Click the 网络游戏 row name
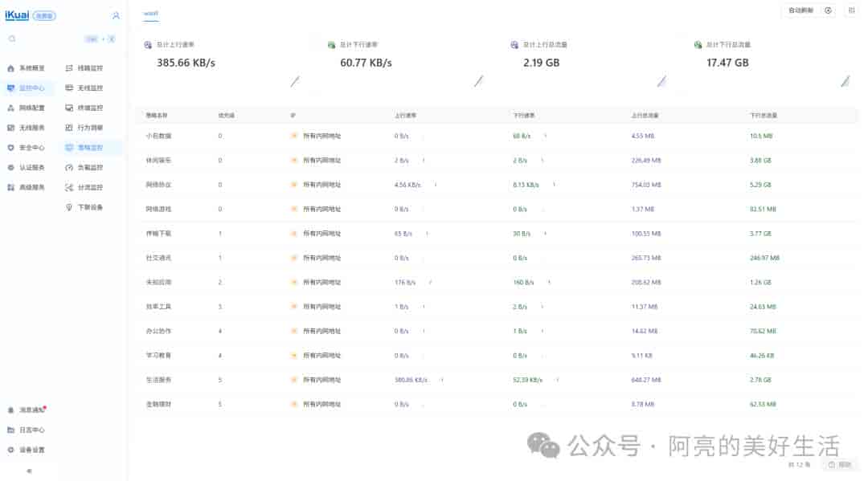Viewport: 868px width, 481px height. click(158, 209)
